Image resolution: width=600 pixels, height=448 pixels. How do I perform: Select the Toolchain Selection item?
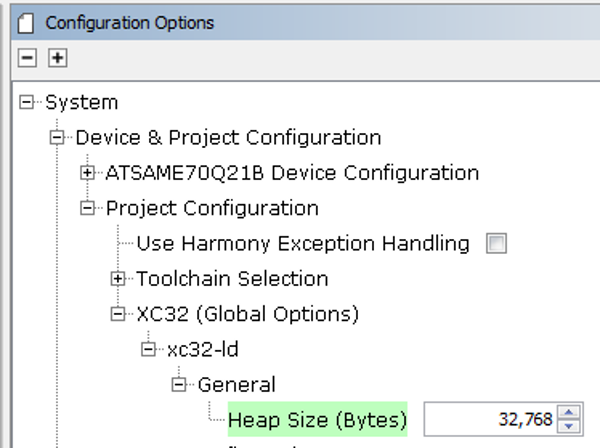[x=232, y=279]
